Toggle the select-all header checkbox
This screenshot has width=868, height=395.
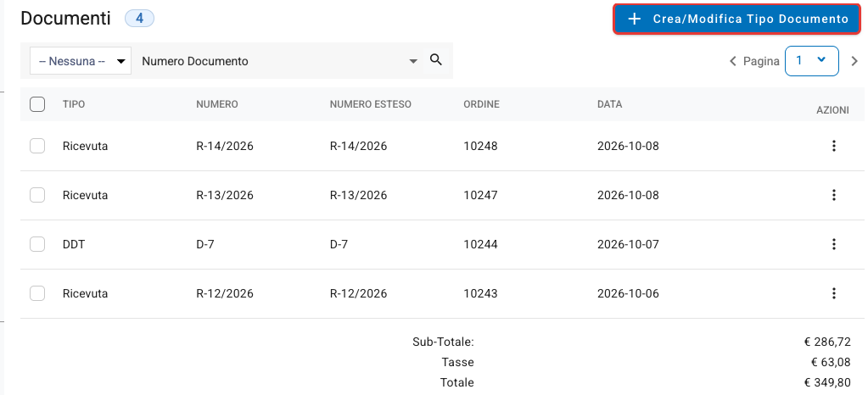[37, 104]
